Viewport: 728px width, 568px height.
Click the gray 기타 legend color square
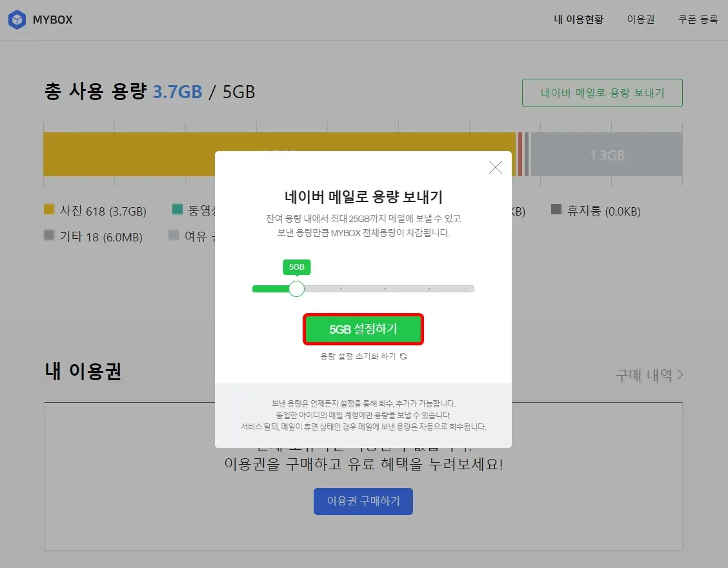click(48, 237)
